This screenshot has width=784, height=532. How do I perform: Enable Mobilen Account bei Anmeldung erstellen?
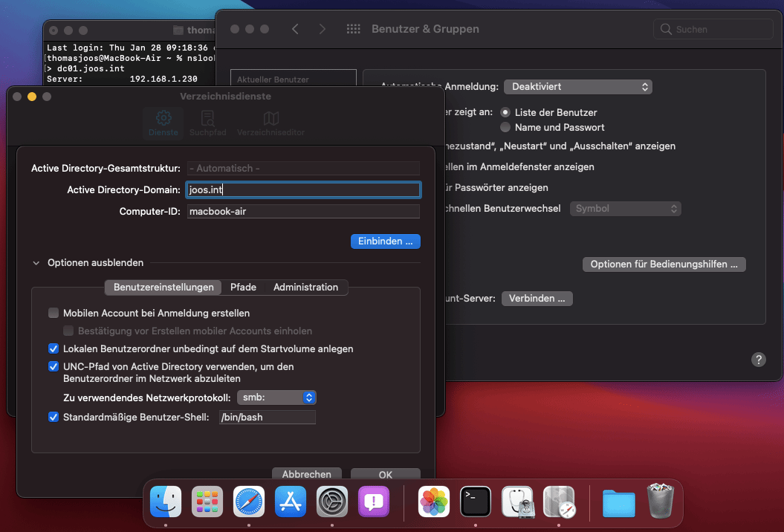(x=54, y=313)
